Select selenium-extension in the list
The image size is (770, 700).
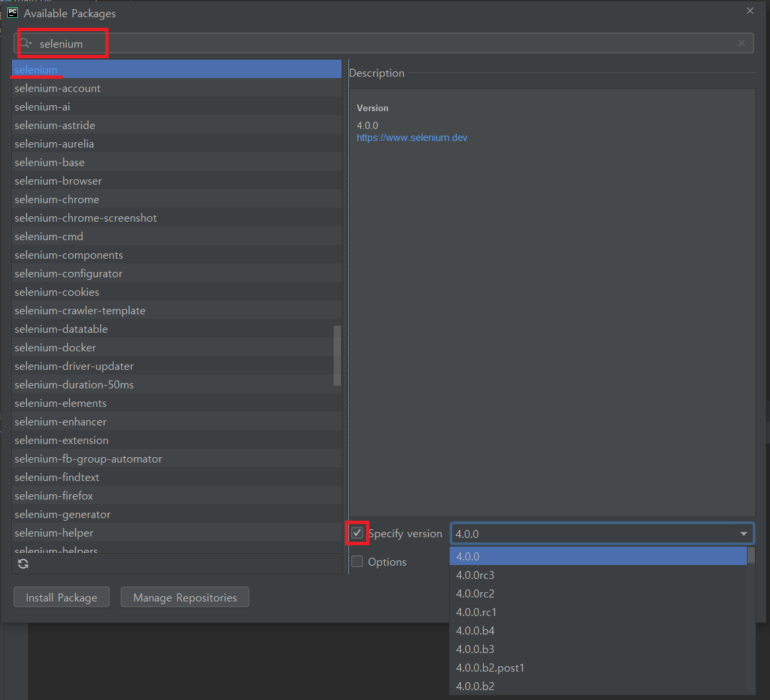pyautogui.click(x=176, y=441)
